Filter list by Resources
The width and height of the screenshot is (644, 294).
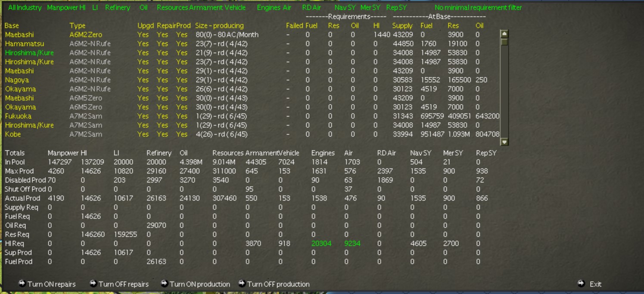(x=172, y=7)
